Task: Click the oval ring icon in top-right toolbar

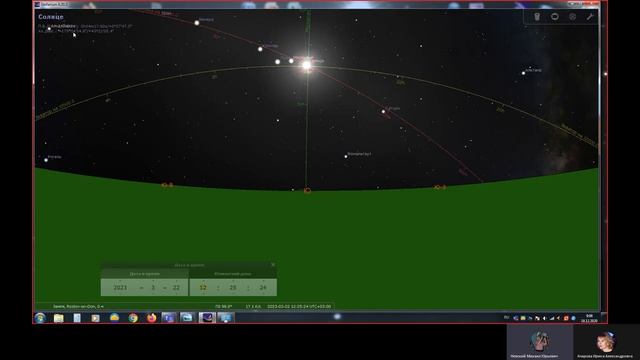Action: [555, 17]
